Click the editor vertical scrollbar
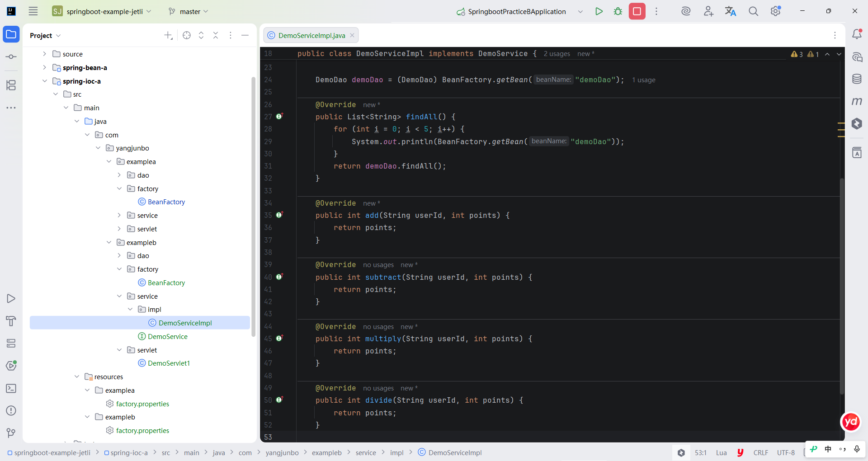Image resolution: width=868 pixels, height=461 pixels. tap(842, 286)
